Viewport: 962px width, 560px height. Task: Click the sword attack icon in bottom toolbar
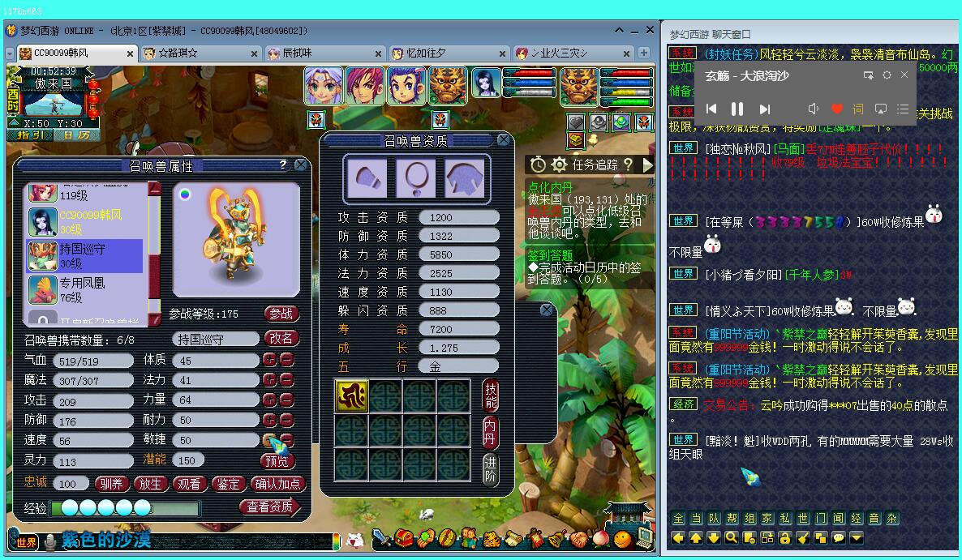[381, 538]
